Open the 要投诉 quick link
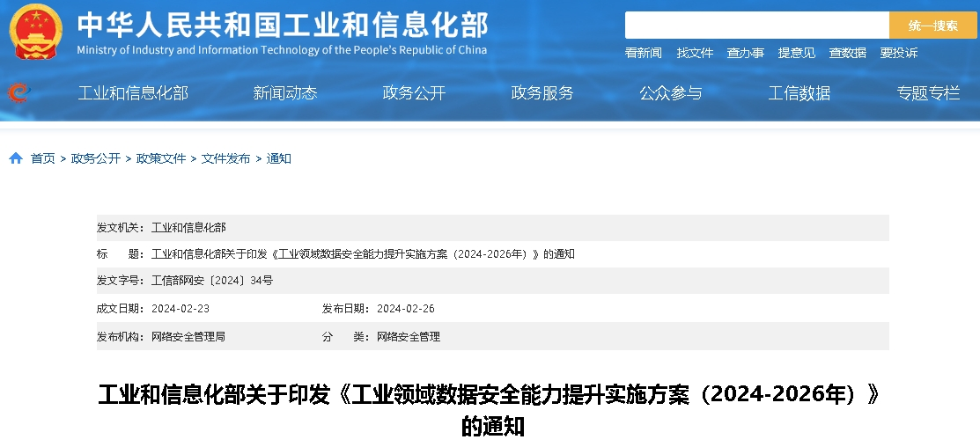 pyautogui.click(x=899, y=53)
